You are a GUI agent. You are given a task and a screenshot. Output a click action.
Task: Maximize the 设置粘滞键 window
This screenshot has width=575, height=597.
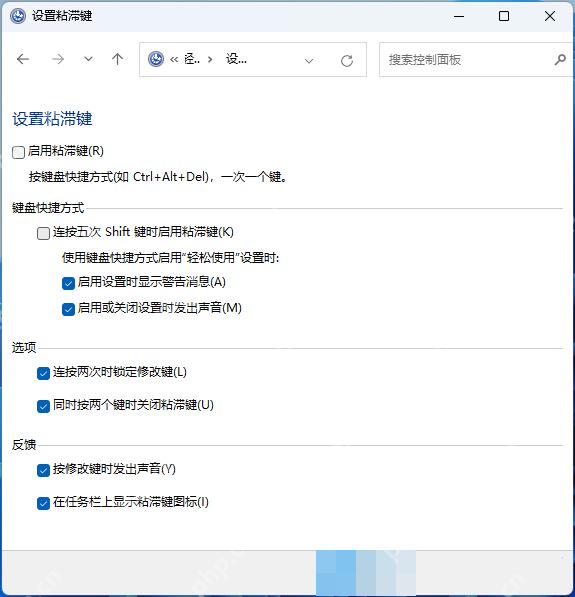coord(504,16)
